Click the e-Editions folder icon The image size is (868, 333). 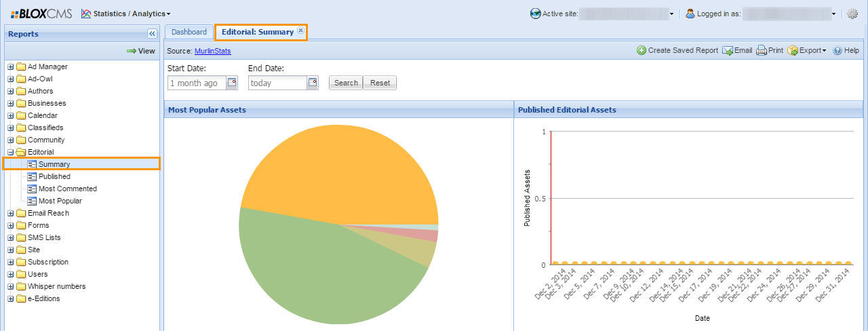click(21, 298)
